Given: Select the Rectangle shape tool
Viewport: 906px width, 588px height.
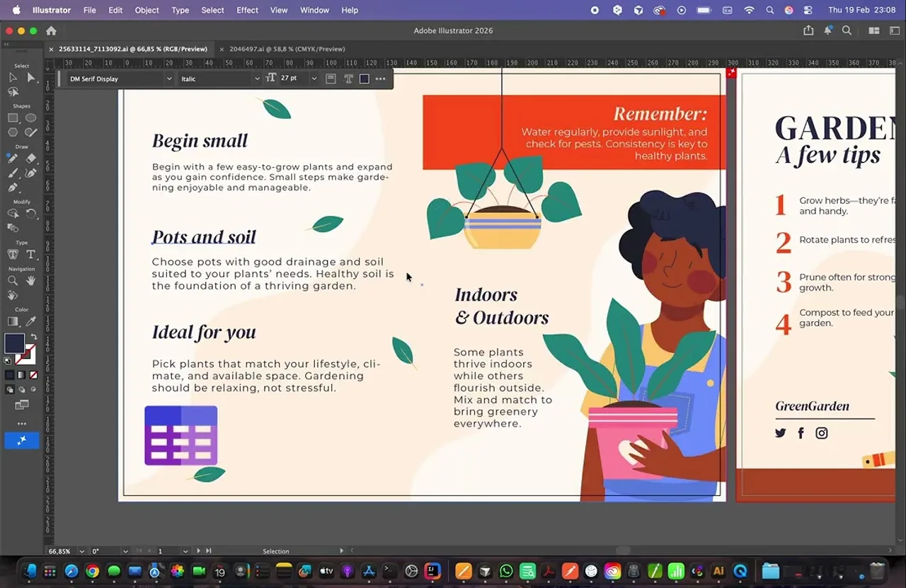Looking at the screenshot, I should tap(13, 118).
